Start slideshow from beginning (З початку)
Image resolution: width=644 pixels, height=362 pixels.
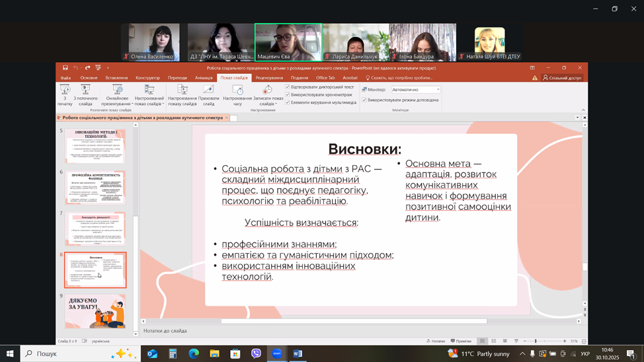pyautogui.click(x=65, y=93)
